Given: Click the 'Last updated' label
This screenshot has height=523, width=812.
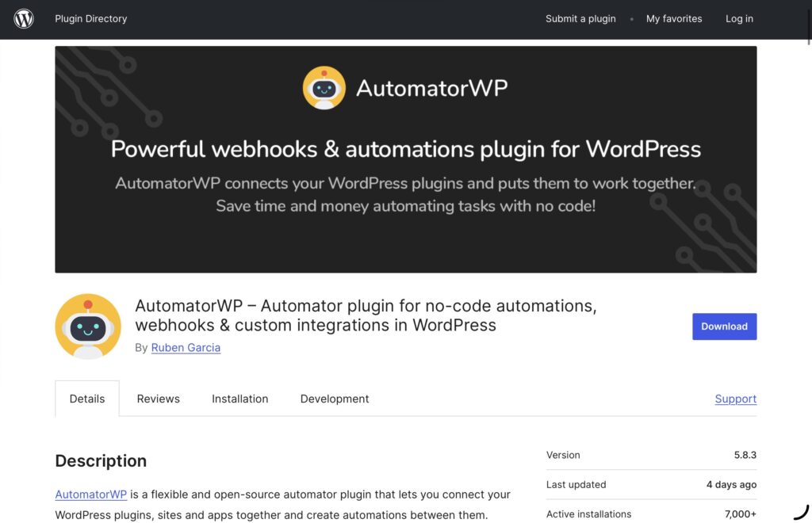Looking at the screenshot, I should coord(576,485).
